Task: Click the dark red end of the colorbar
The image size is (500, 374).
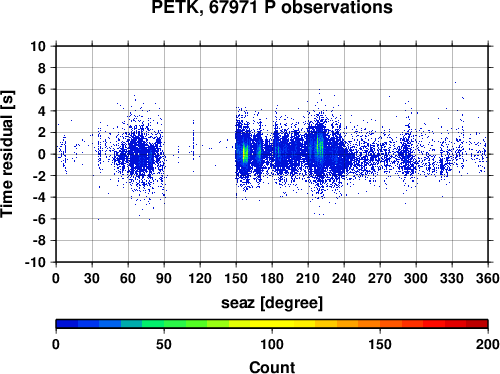Action: coord(477,324)
